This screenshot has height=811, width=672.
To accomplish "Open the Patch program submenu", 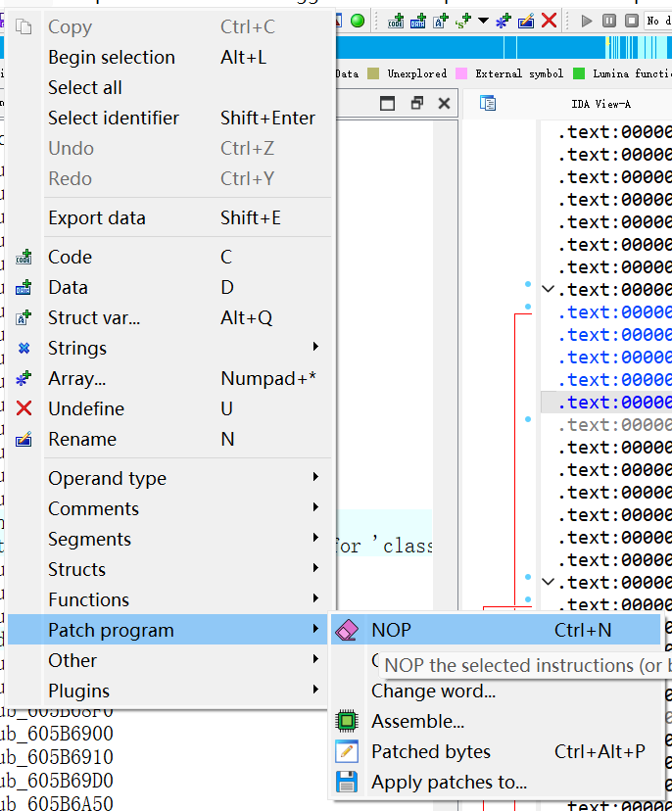I will pyautogui.click(x=169, y=630).
